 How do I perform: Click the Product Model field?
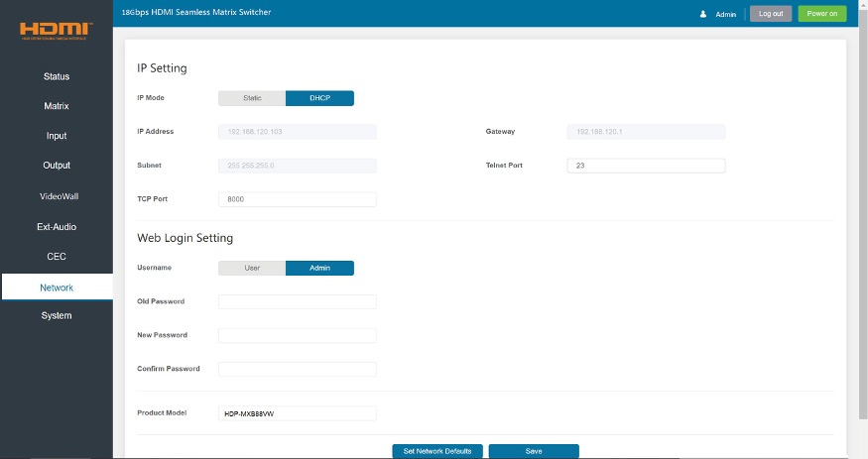click(x=298, y=413)
